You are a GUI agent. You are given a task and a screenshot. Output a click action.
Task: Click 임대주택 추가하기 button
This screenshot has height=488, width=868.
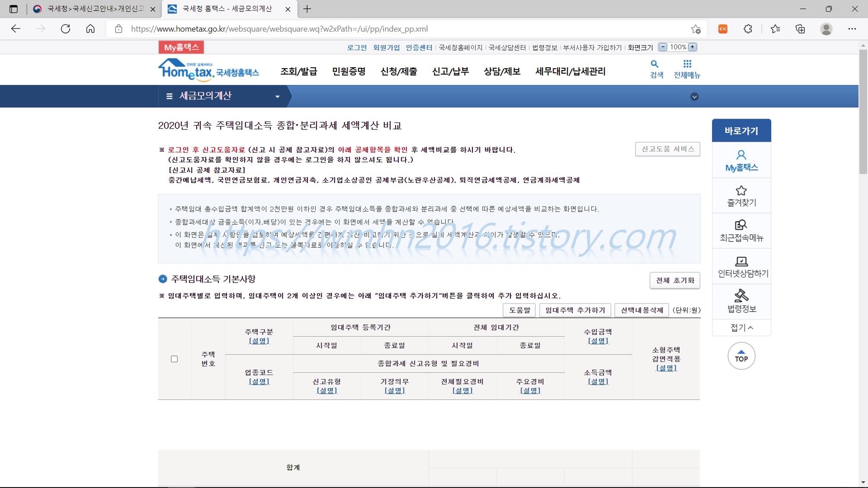pos(575,310)
